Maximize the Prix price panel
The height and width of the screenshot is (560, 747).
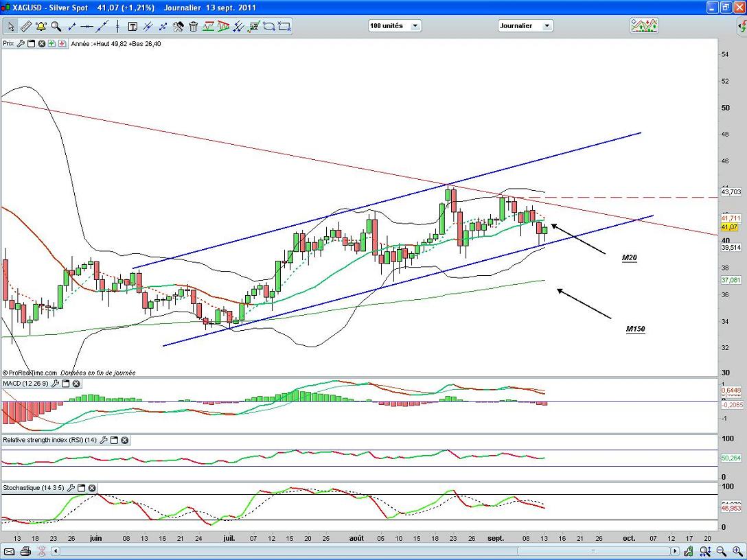coord(31,43)
